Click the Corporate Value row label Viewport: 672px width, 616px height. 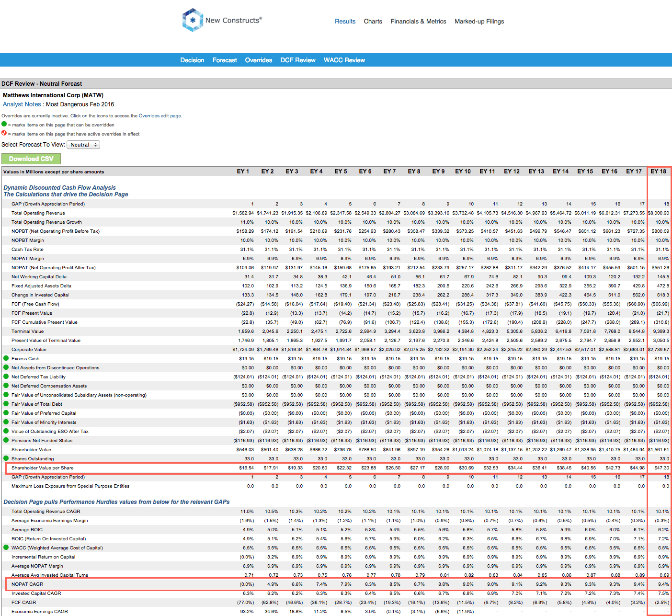[29, 350]
